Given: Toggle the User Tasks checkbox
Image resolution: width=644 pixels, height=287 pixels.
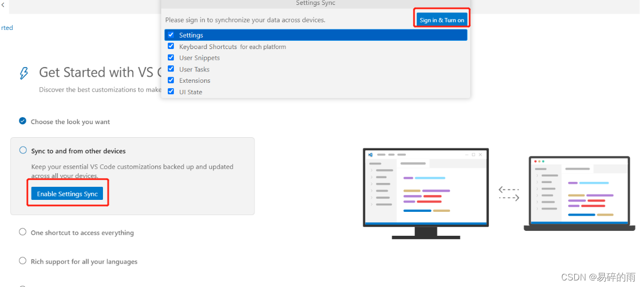Looking at the screenshot, I should coord(171,69).
